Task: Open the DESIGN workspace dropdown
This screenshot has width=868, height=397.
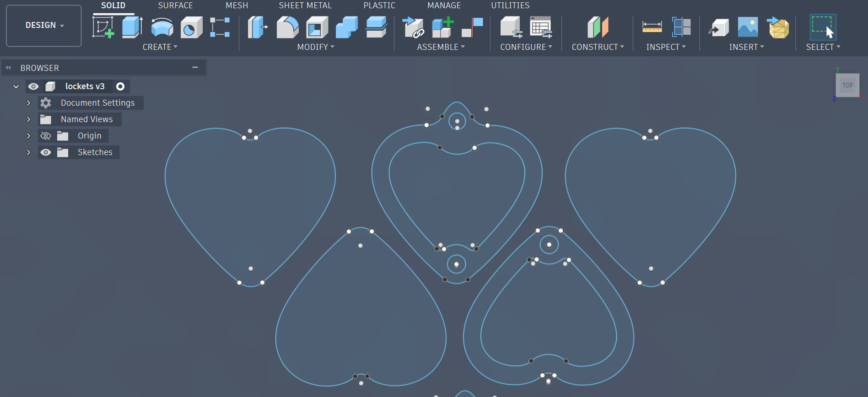Action: (x=44, y=26)
